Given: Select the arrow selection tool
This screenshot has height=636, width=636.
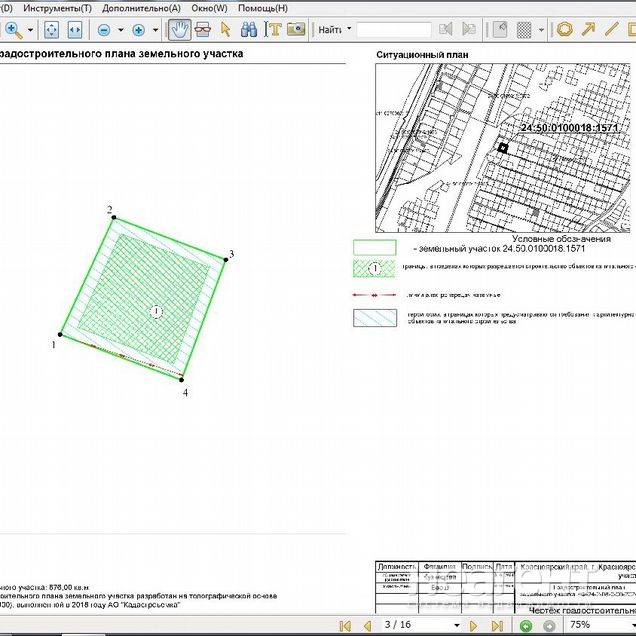Looking at the screenshot, I should click(x=225, y=30).
